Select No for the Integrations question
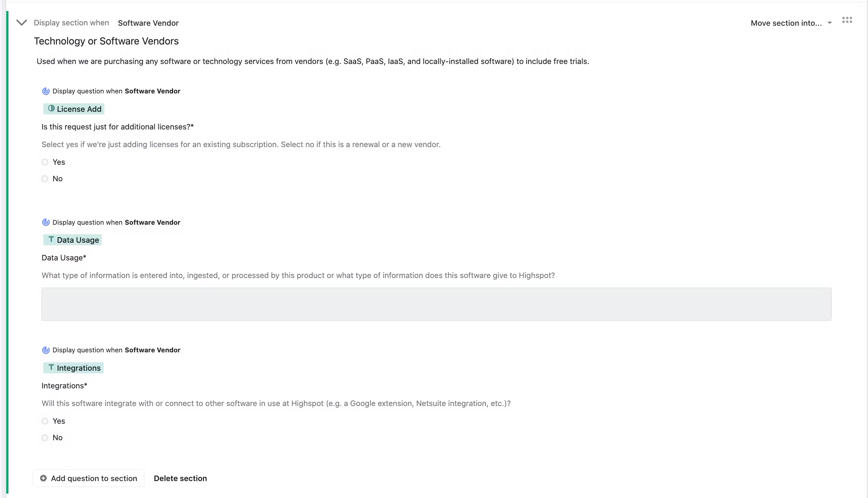The image size is (868, 498). [45, 438]
